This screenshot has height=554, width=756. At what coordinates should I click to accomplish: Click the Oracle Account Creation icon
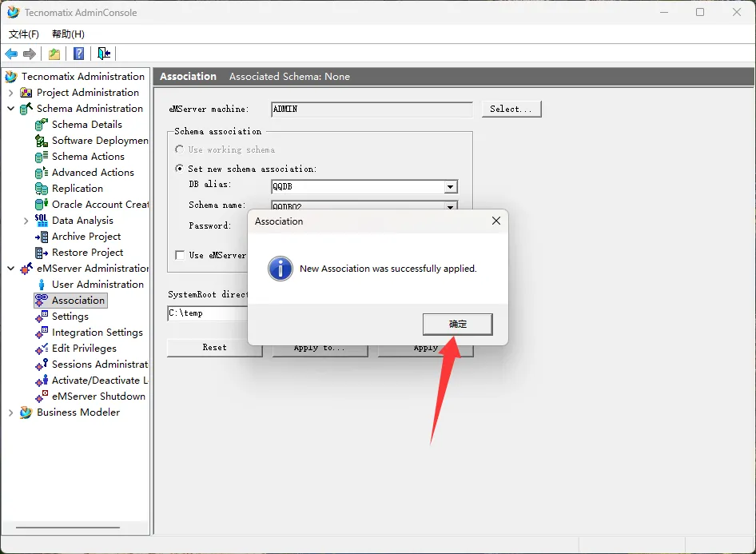(42, 205)
